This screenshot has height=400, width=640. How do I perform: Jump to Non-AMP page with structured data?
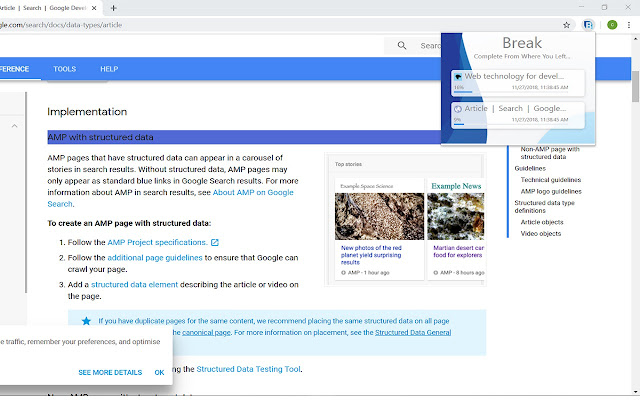550,153
